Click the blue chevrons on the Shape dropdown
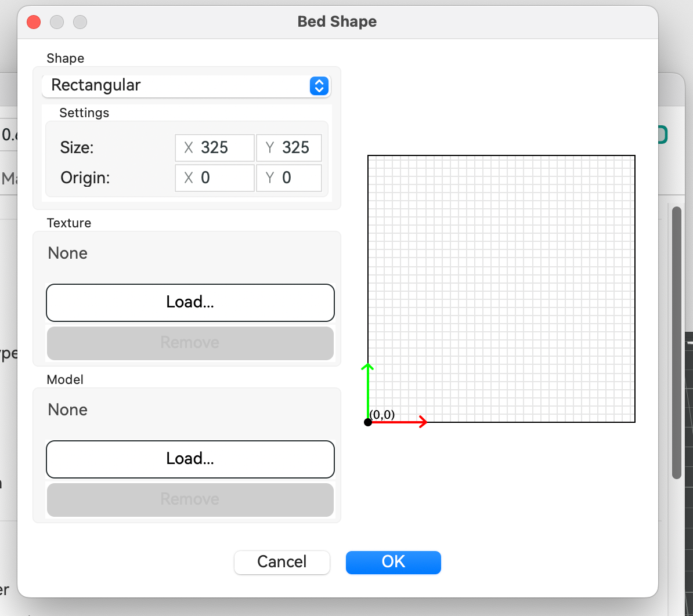The image size is (693, 616). tap(319, 86)
